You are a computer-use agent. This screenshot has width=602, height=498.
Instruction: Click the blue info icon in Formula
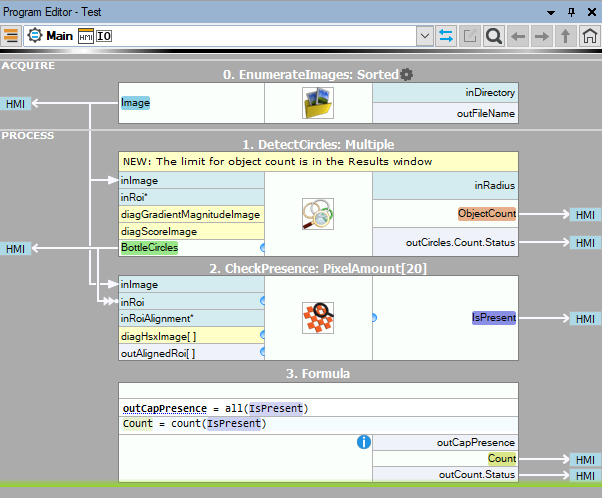(x=364, y=441)
